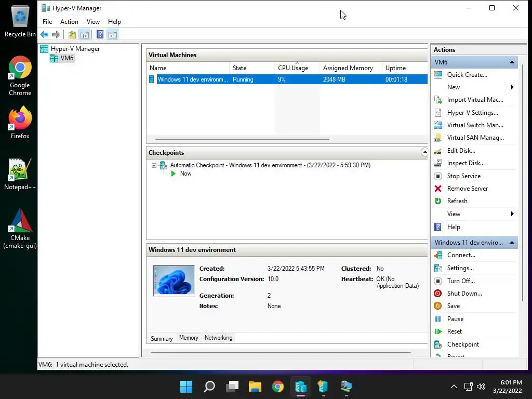Screen dimensions: 532x399
Task: Expand the New submenu in Actions
Action: [x=512, y=87]
